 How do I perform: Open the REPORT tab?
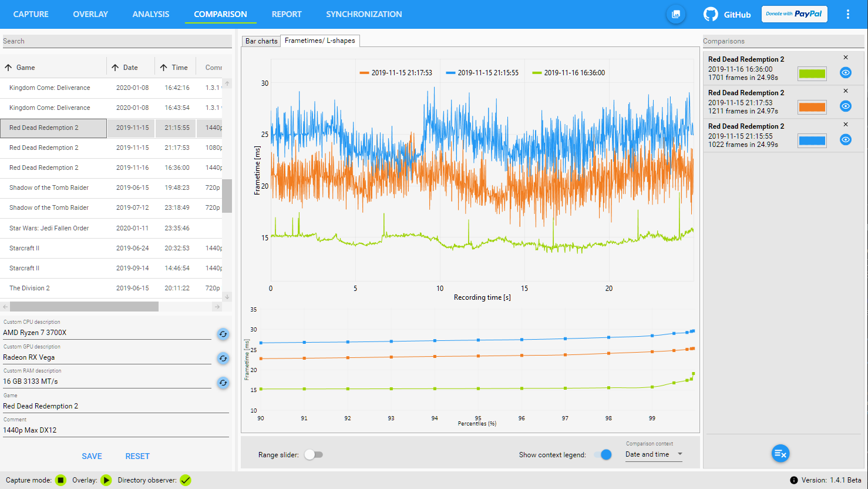pos(287,14)
